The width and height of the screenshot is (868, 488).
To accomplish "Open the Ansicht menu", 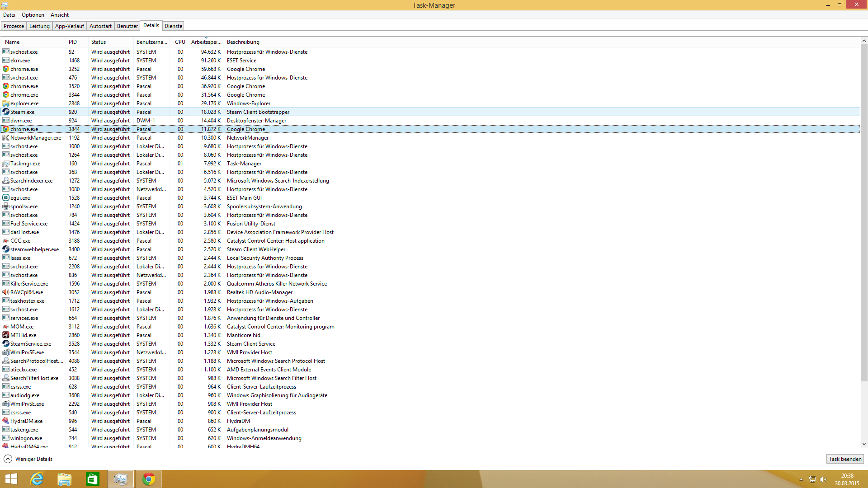I will pos(60,15).
